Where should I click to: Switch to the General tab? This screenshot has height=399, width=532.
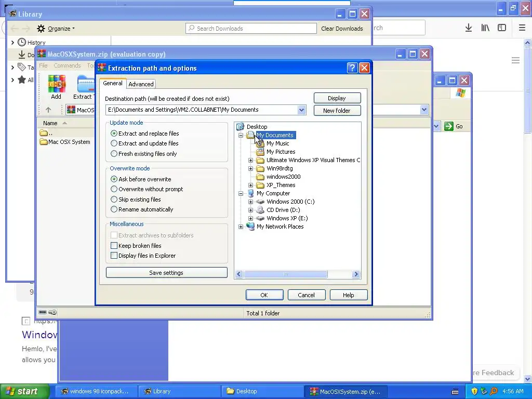113,83
